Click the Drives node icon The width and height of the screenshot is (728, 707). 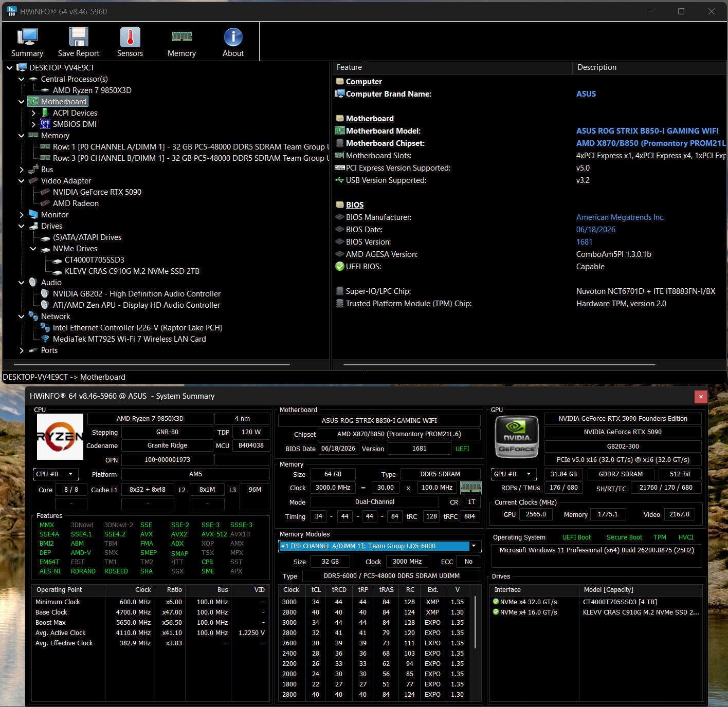point(33,226)
